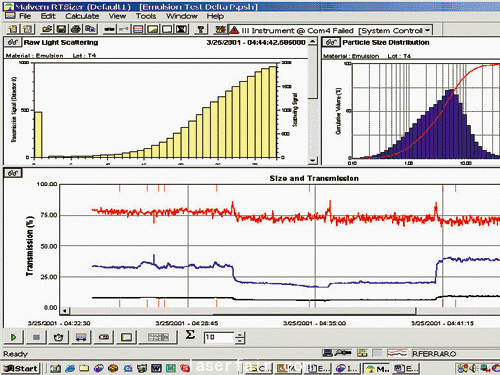Screen dimensions: 500x375
Task: Click the Save diskette toolbar icon
Action: (x=61, y=30)
